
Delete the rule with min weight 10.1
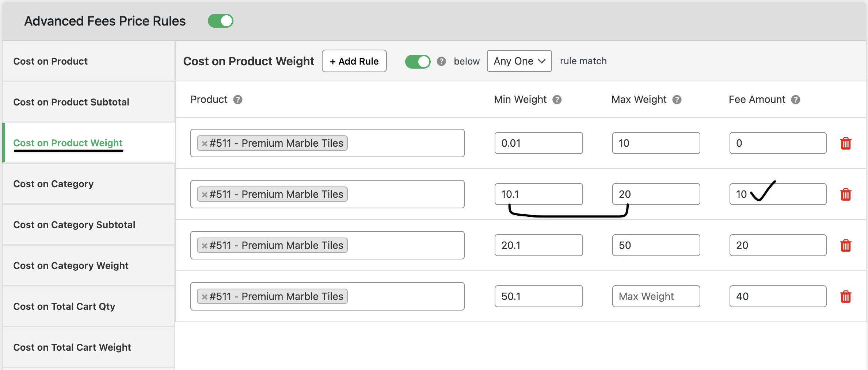[x=846, y=194]
